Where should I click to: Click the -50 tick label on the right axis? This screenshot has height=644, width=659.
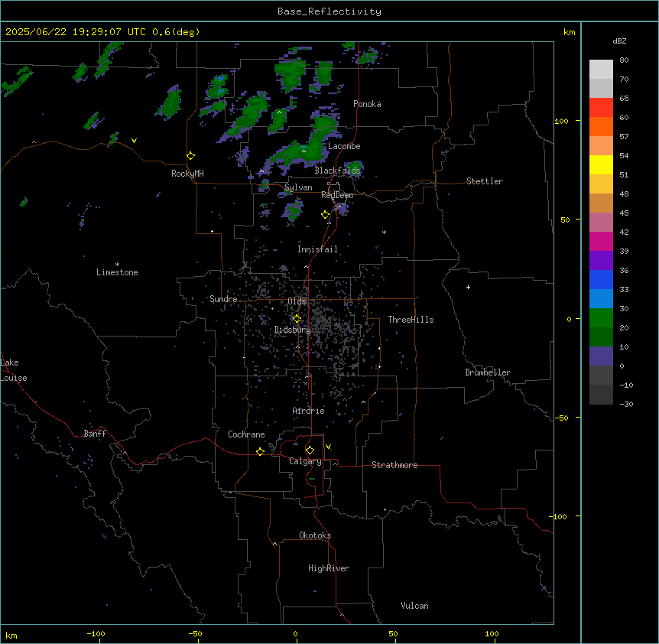pyautogui.click(x=561, y=418)
